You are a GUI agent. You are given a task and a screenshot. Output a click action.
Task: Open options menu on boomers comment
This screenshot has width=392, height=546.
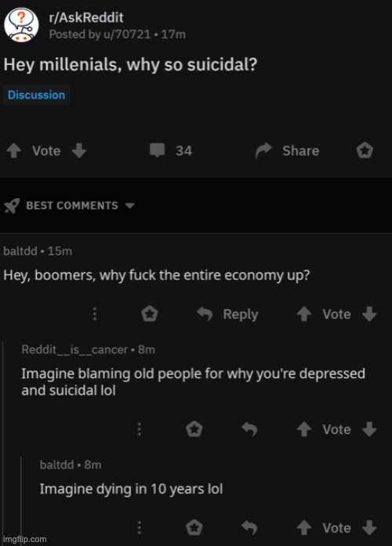point(94,314)
